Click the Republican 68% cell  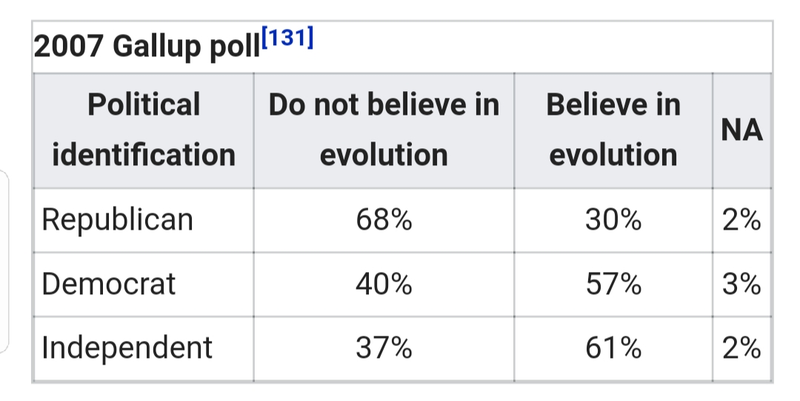[384, 220]
